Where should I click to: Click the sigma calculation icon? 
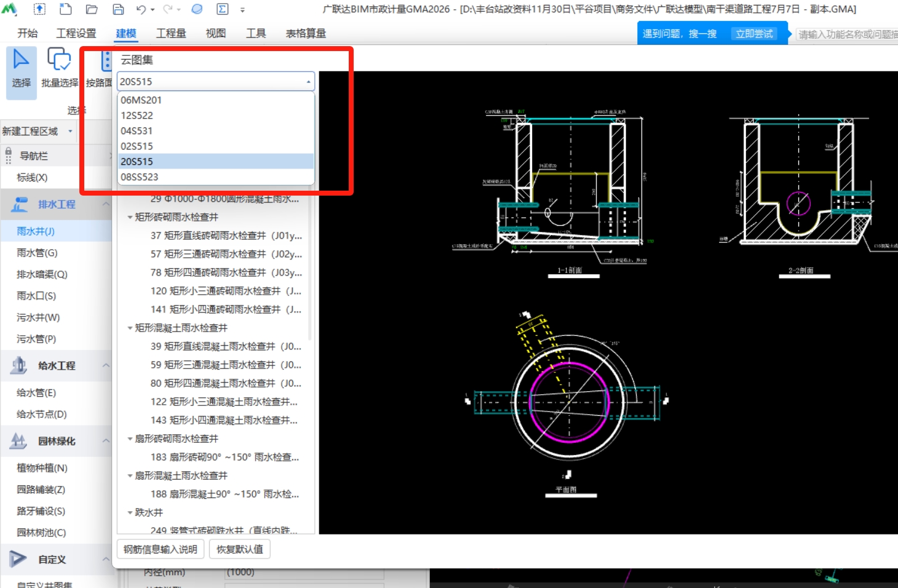(223, 9)
